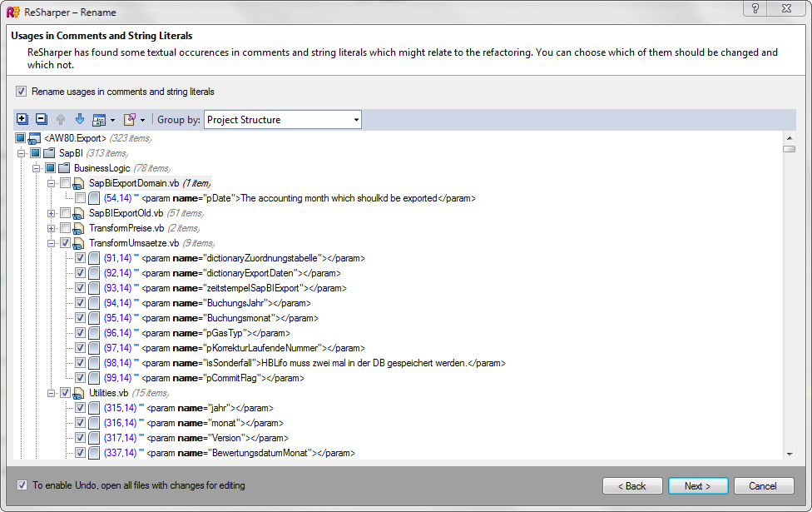Image resolution: width=812 pixels, height=512 pixels.
Task: Click the Cancel button
Action: 763,486
